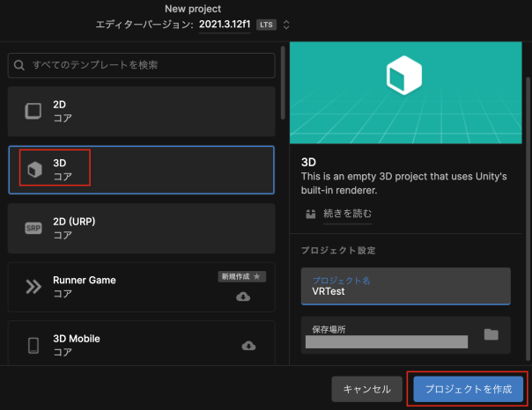
Task: Browse save location with folder icon
Action: (x=491, y=334)
